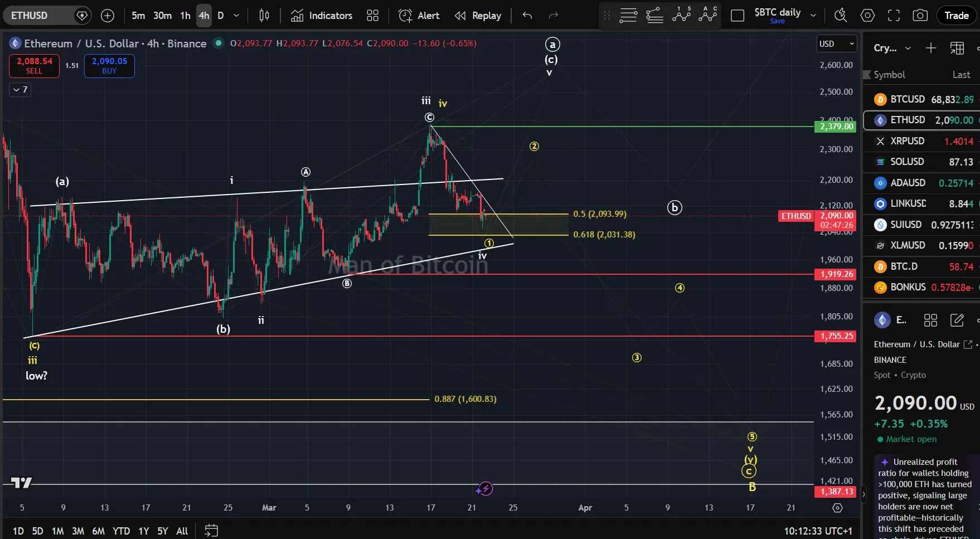Open chart settings hexagon icon
980x539 pixels.
(867, 16)
